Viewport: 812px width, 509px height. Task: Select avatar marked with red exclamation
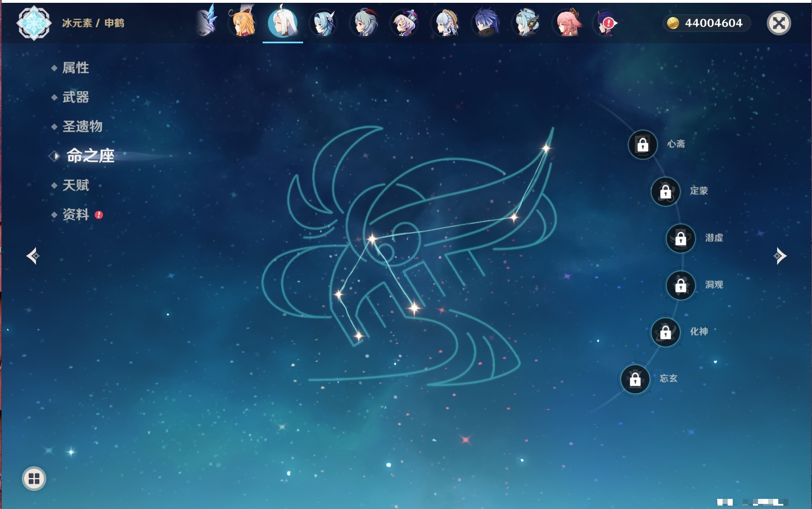[x=606, y=23]
